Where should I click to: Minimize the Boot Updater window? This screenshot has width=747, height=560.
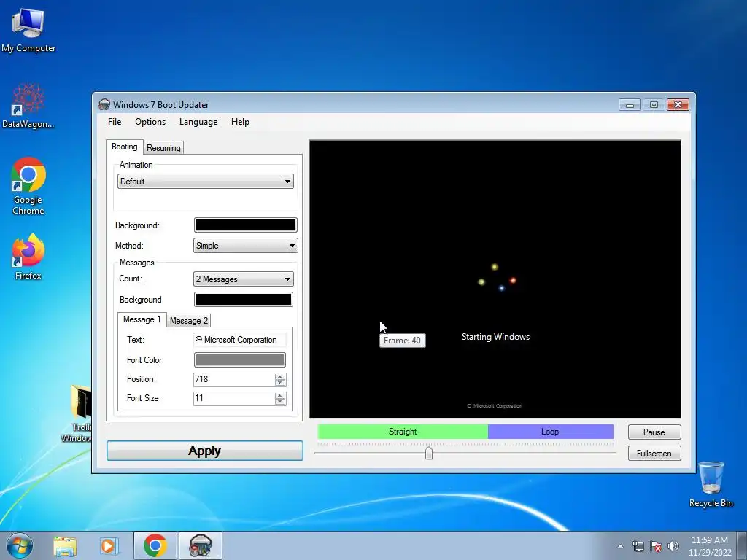click(630, 104)
